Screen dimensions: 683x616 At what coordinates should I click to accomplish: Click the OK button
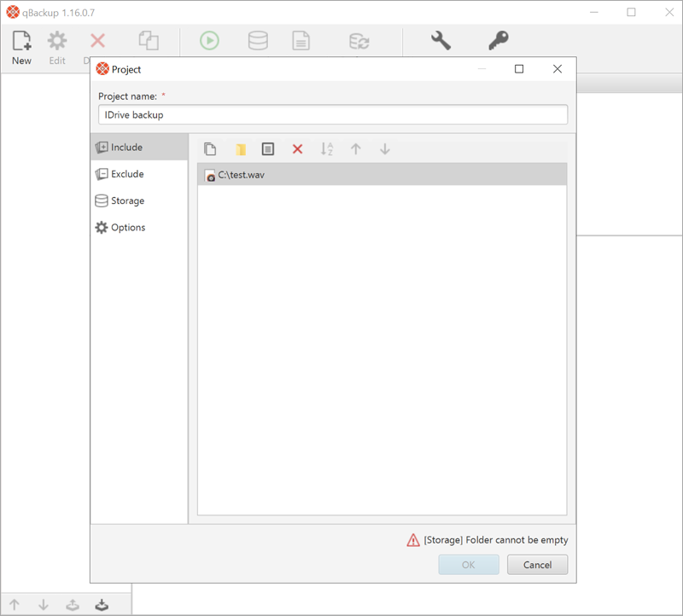click(x=469, y=565)
